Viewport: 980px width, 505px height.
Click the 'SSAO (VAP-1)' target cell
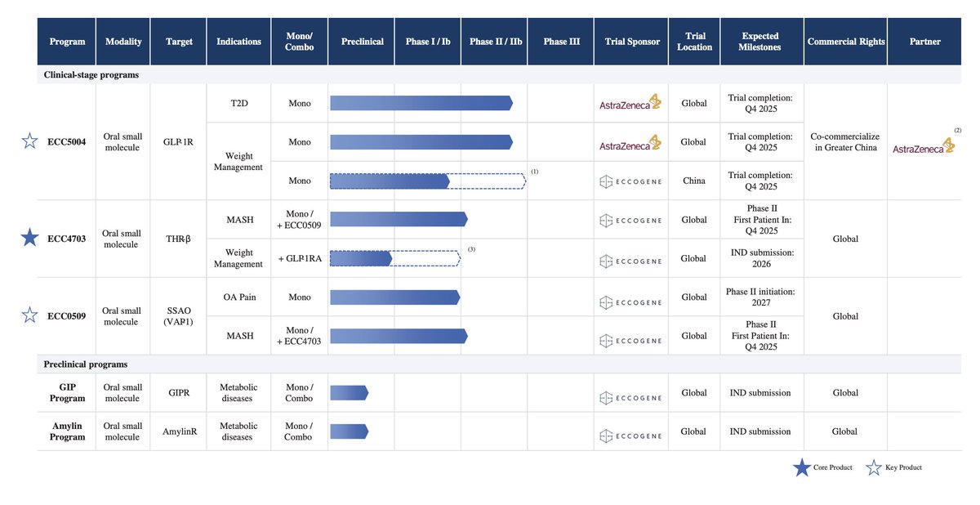180,316
